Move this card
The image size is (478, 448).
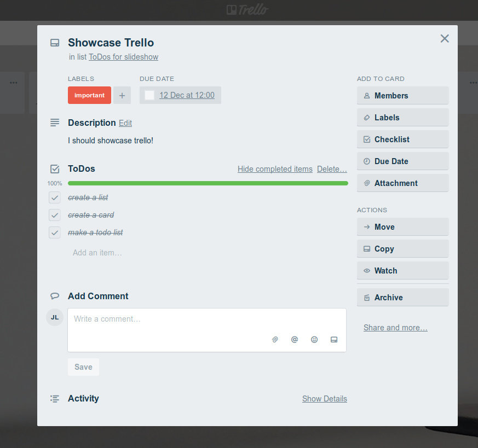tap(402, 227)
